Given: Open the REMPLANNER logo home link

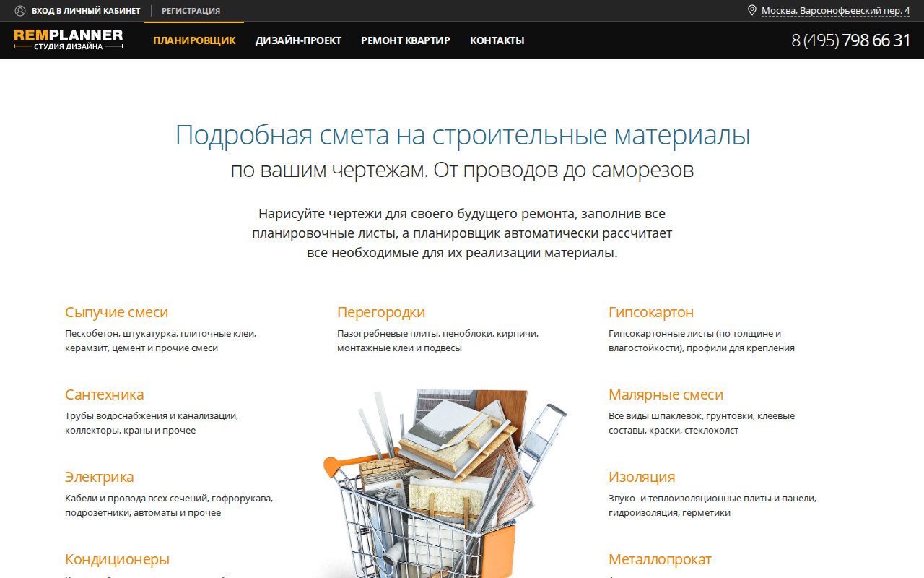Looking at the screenshot, I should [69, 40].
